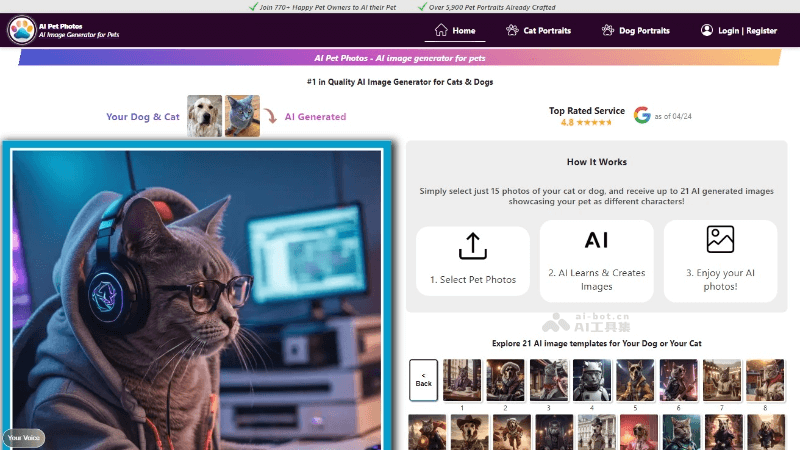Click the 4.8 star rating
Screen dimensions: 800x450
click(586, 122)
